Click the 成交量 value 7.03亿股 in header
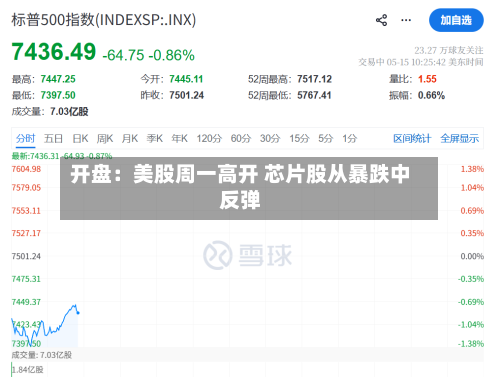This screenshot has width=500, height=377. (x=69, y=111)
